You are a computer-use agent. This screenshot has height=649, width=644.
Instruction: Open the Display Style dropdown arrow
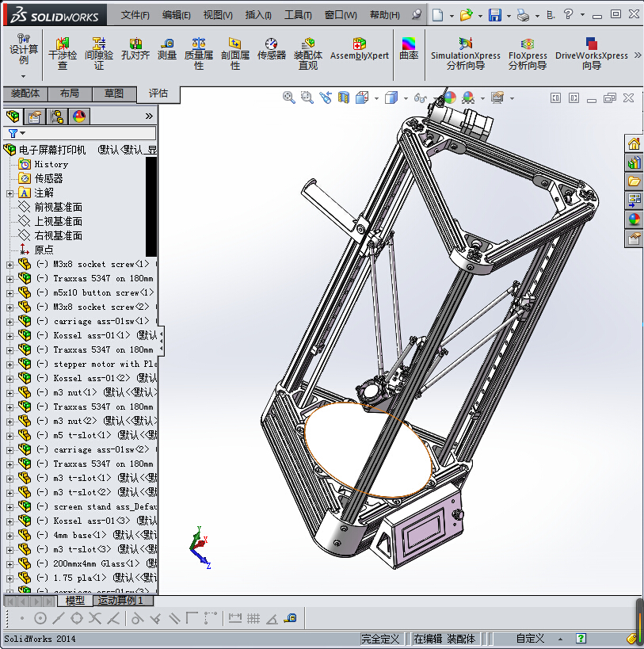[406, 98]
